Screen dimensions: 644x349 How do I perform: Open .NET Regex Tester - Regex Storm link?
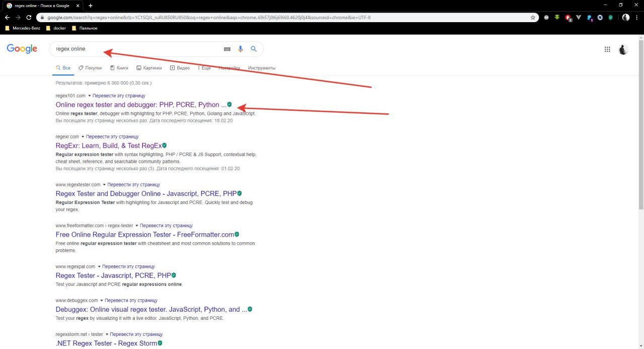pos(106,343)
